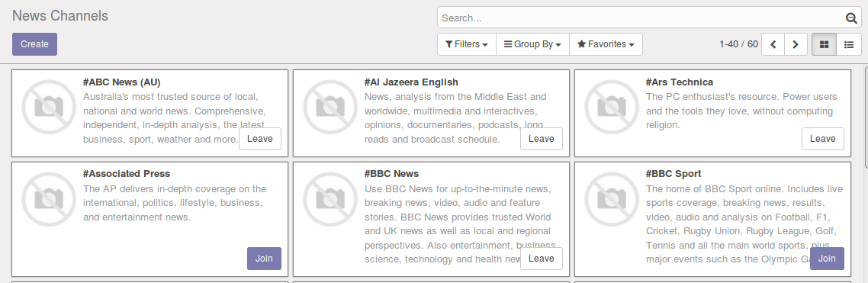This screenshot has height=283, width=868.
Task: Leave the ABC News (AU) channel
Action: (260, 139)
